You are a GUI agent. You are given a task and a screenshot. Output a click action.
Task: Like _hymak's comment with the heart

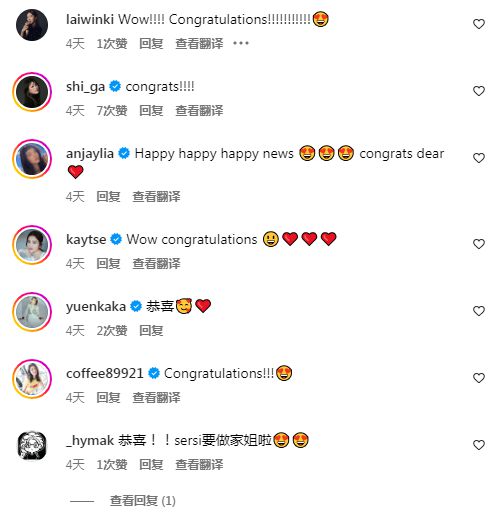tap(479, 445)
